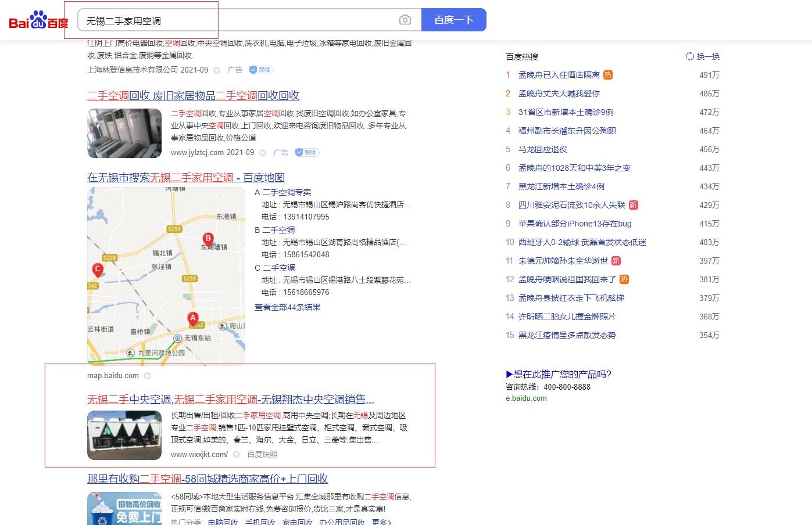Viewport: 812px width, 525px height.
Task: Click 热 badge beside 孟晚舟哽咽说祖国我回来了
Action: pos(624,279)
